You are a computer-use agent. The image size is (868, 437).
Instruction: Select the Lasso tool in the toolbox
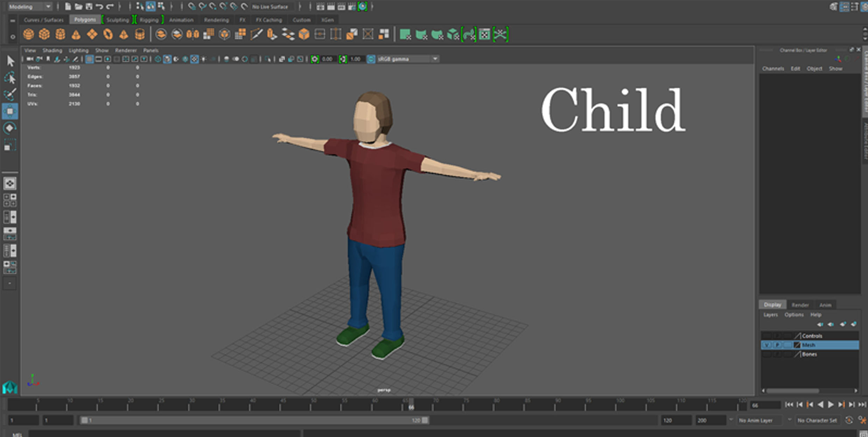10,78
